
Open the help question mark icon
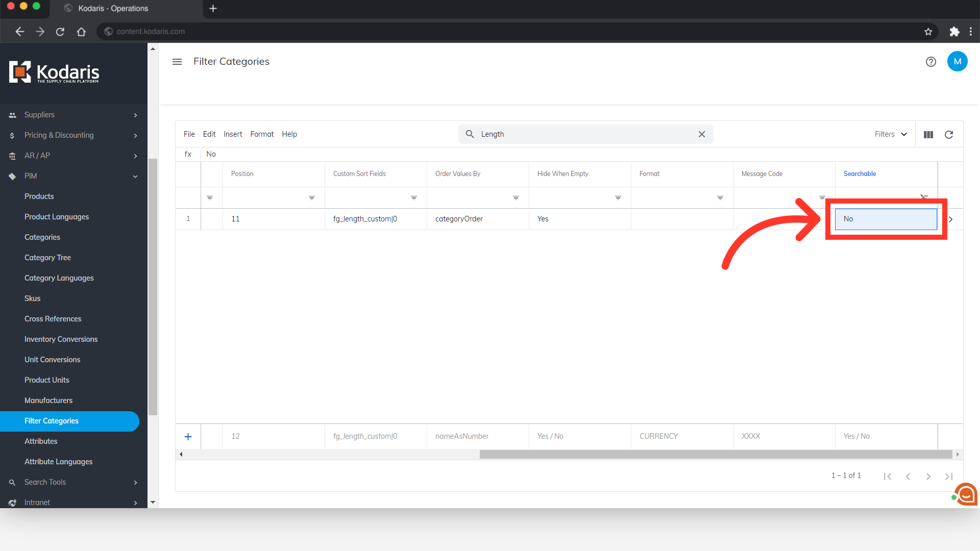[x=930, y=62]
